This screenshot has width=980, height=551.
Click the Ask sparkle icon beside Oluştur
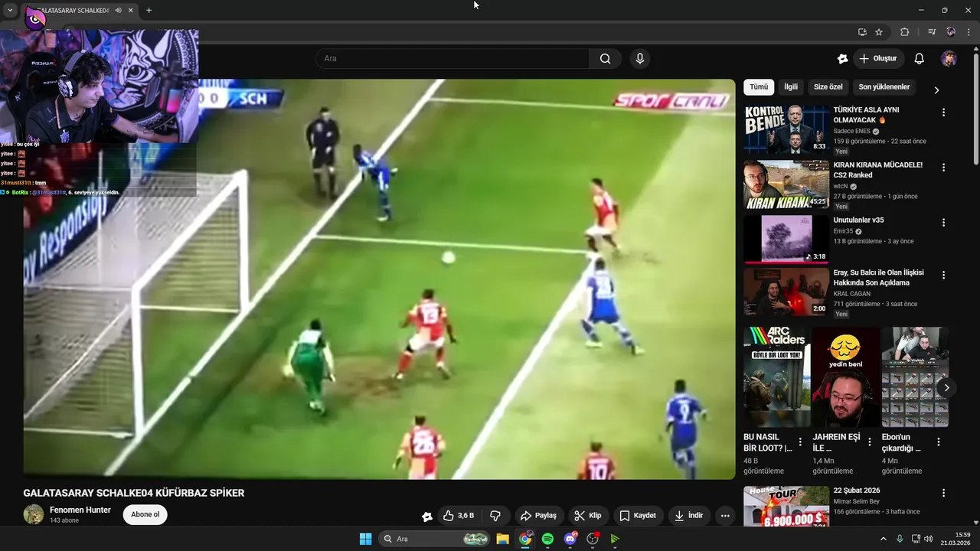pos(843,59)
